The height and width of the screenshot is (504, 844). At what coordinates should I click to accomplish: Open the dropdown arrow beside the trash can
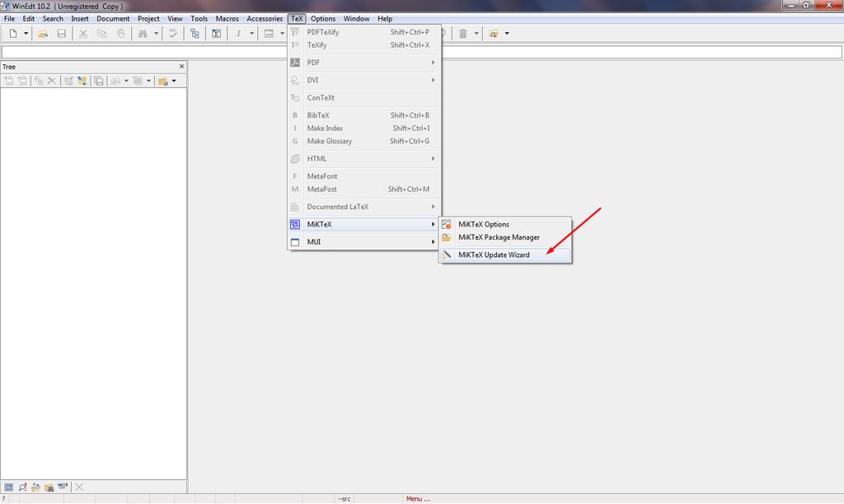coord(476,33)
